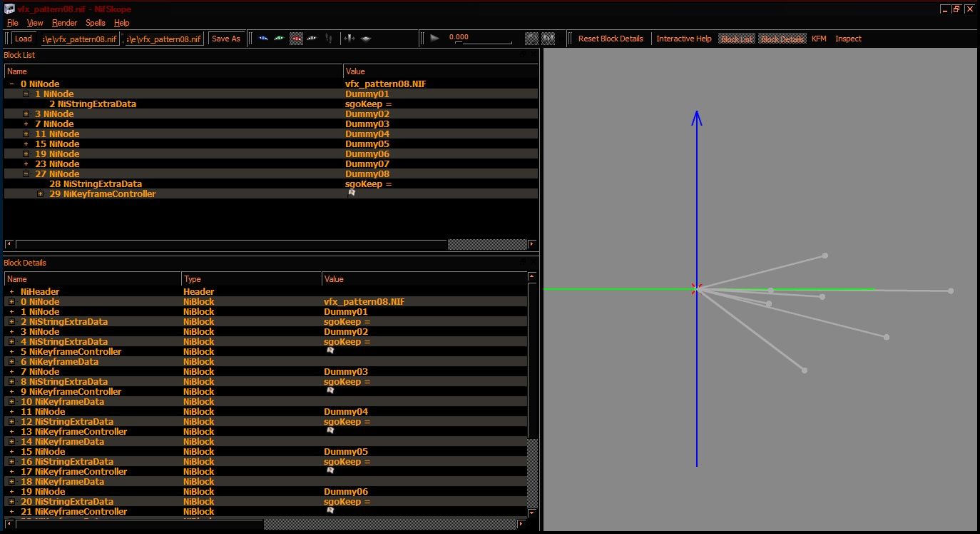980x534 pixels.
Task: Click the Flip view icon
Action: pyautogui.click(x=349, y=39)
